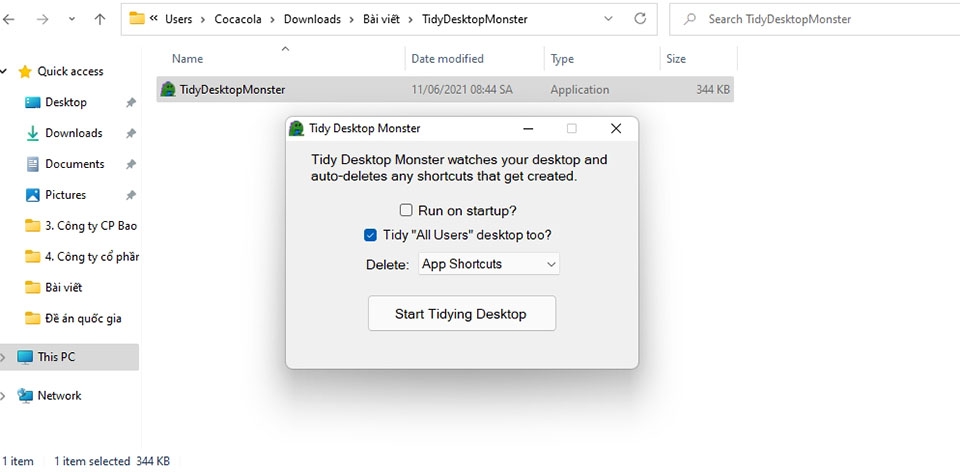This screenshot has height=472, width=960.
Task: Open the Bài viết sidebar folder
Action: click(63, 288)
